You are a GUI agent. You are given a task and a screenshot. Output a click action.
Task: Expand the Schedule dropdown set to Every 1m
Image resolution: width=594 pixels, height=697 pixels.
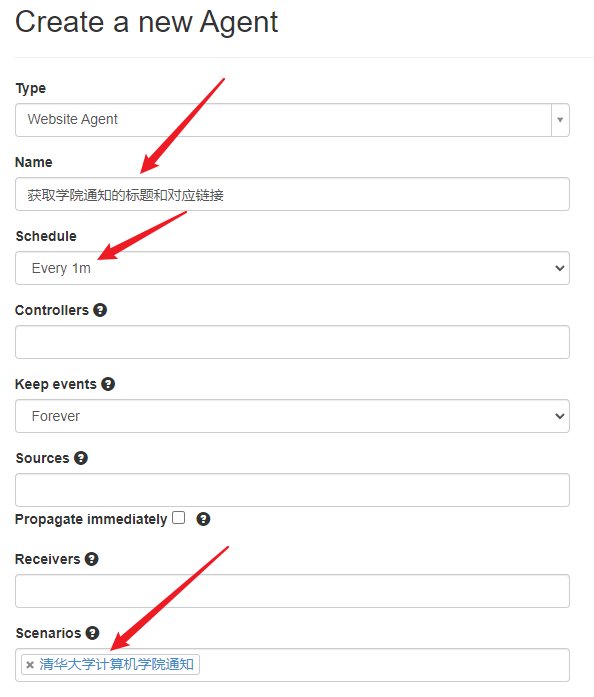pos(292,268)
